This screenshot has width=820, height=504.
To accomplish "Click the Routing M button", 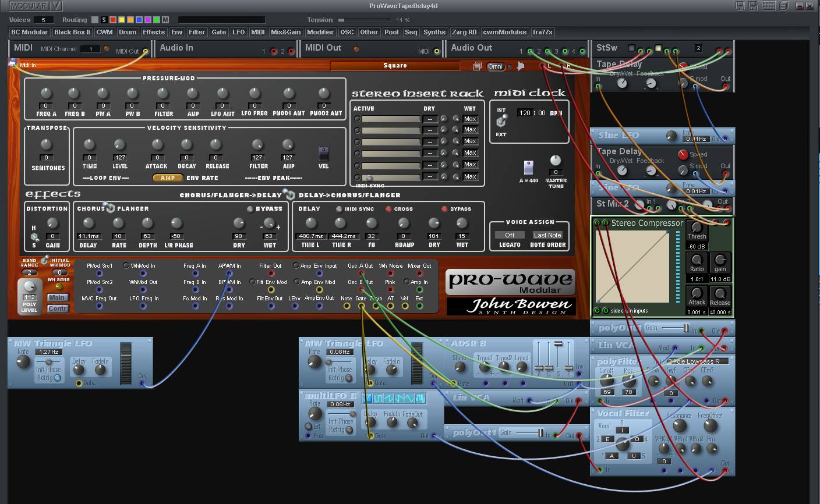I will (x=165, y=20).
